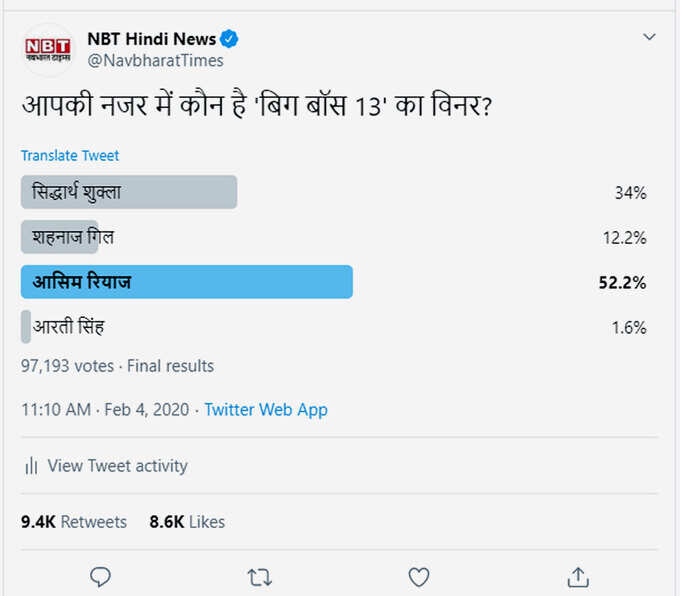Open the share tweet upload icon
680x596 pixels.
pyautogui.click(x=578, y=577)
